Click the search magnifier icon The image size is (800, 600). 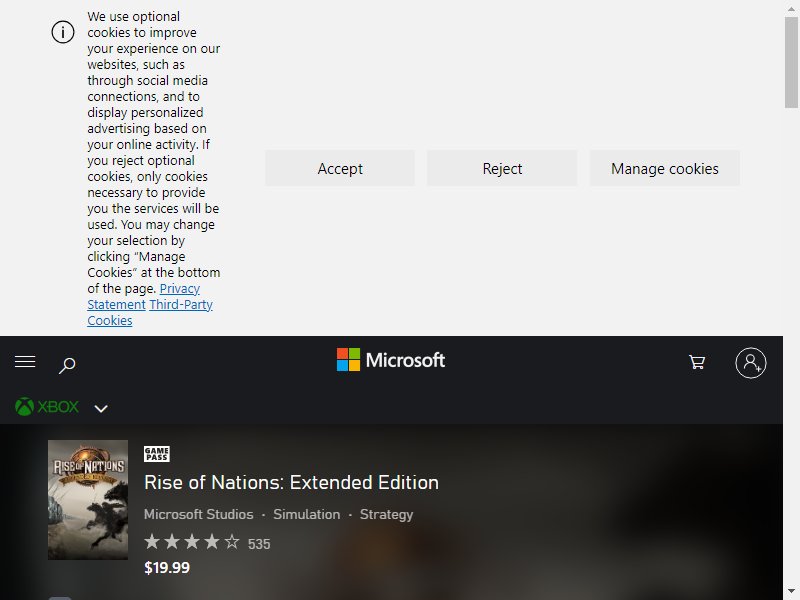67,365
